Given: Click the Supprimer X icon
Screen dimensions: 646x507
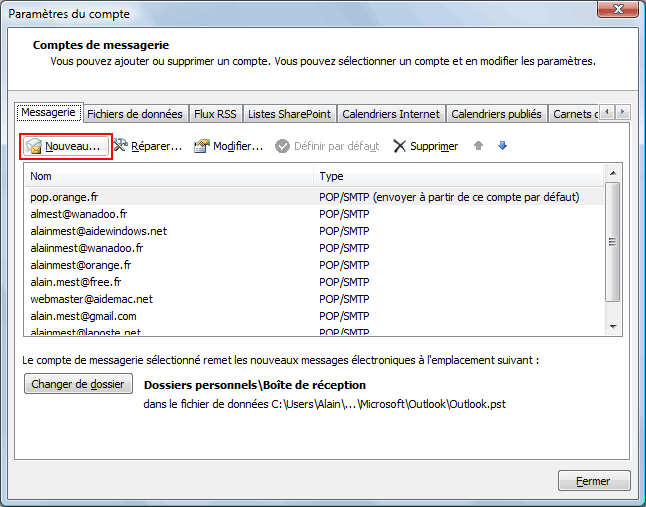Looking at the screenshot, I should click(399, 146).
